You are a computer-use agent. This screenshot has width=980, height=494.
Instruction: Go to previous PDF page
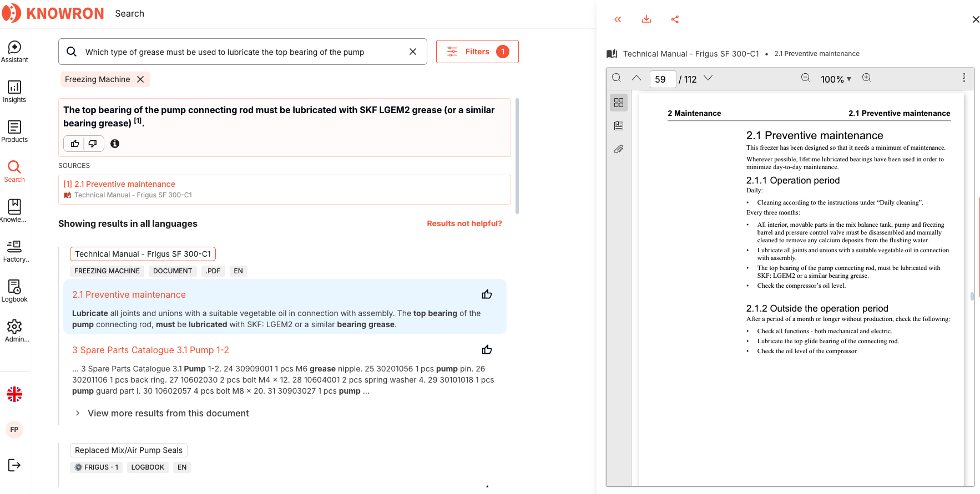[x=637, y=78]
